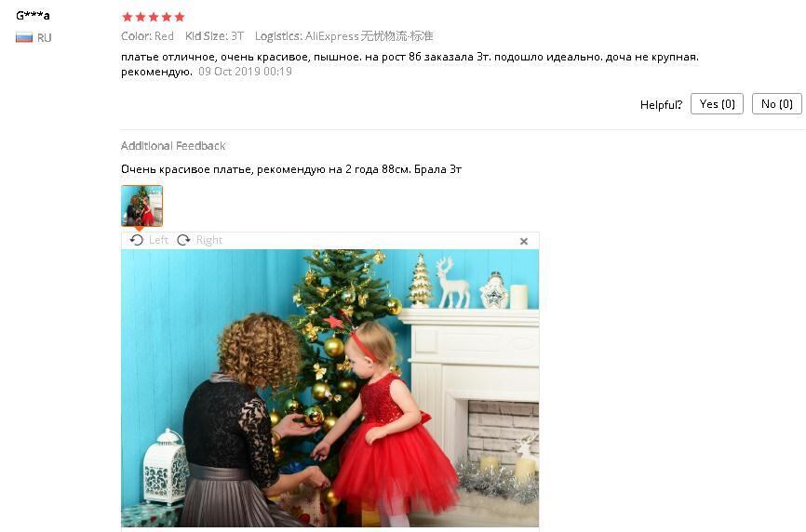Close the enlarged review photo viewer
The image size is (806, 532).
[524, 241]
